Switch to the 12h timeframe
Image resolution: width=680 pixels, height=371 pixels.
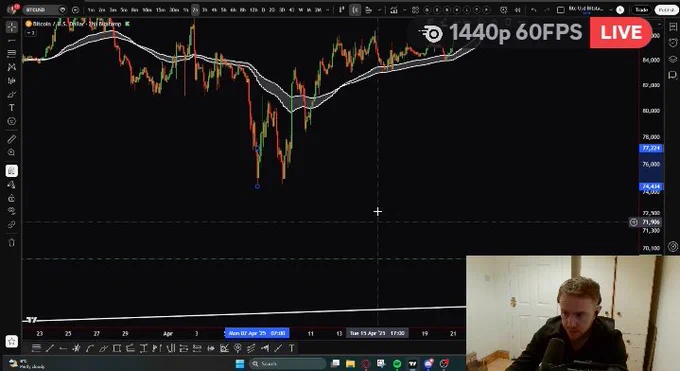coord(253,10)
